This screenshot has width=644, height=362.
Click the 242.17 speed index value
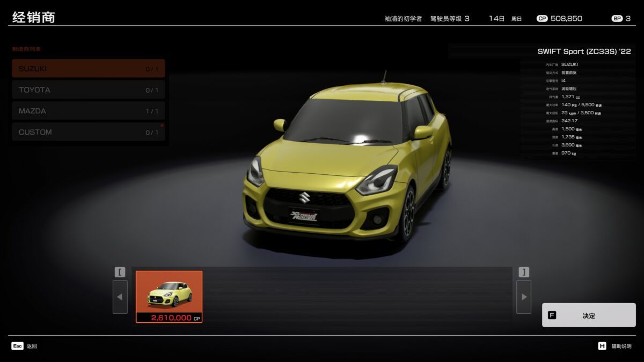(569, 121)
